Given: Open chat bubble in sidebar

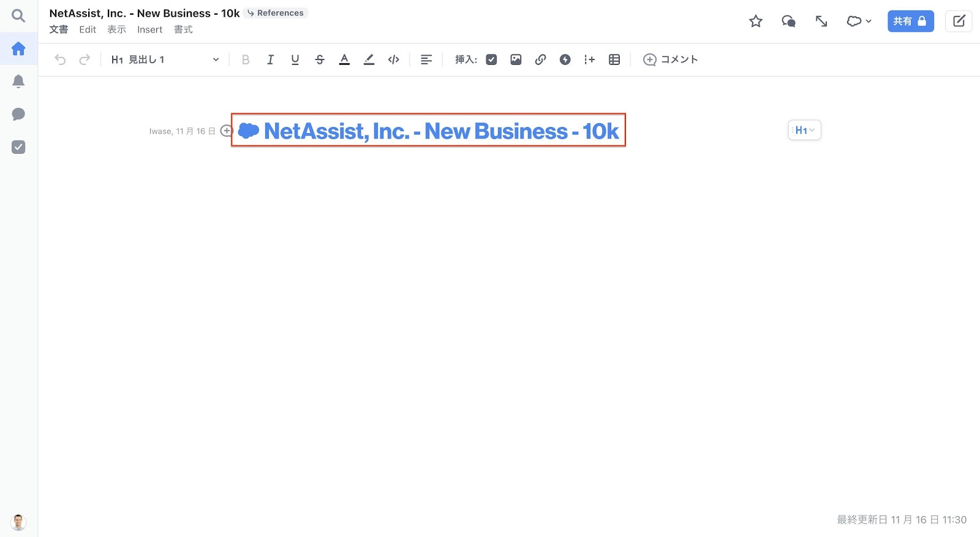Looking at the screenshot, I should click(18, 114).
